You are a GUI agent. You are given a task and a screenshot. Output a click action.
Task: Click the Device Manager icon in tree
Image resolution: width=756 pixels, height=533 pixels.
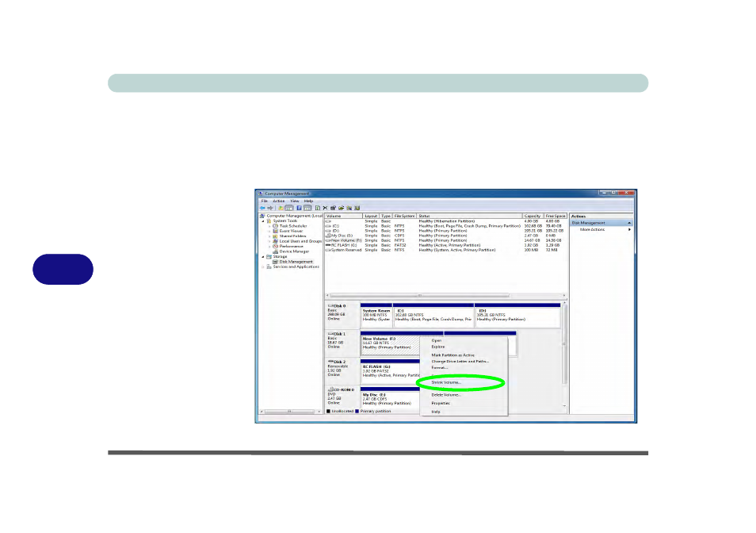(x=275, y=251)
